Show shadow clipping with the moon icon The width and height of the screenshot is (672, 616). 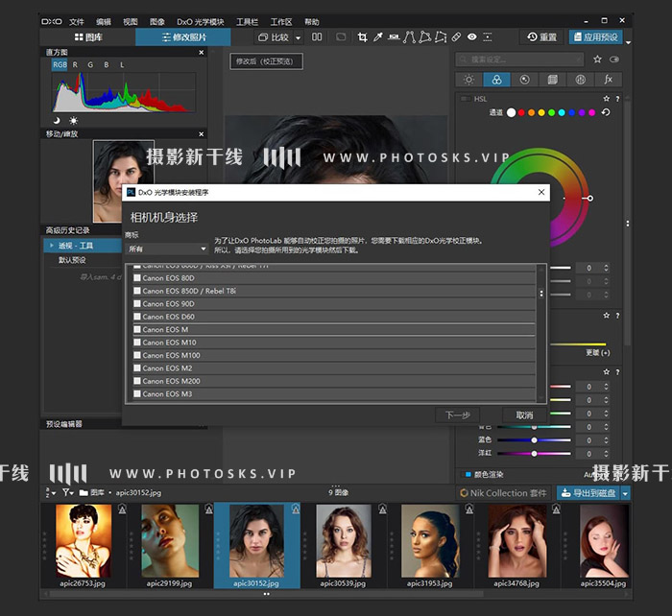[x=57, y=120]
